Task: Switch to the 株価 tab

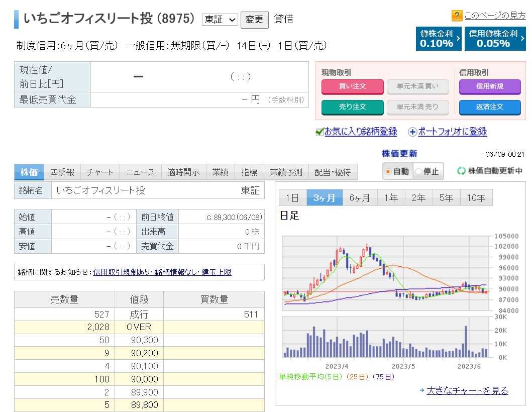Action: click(x=29, y=172)
